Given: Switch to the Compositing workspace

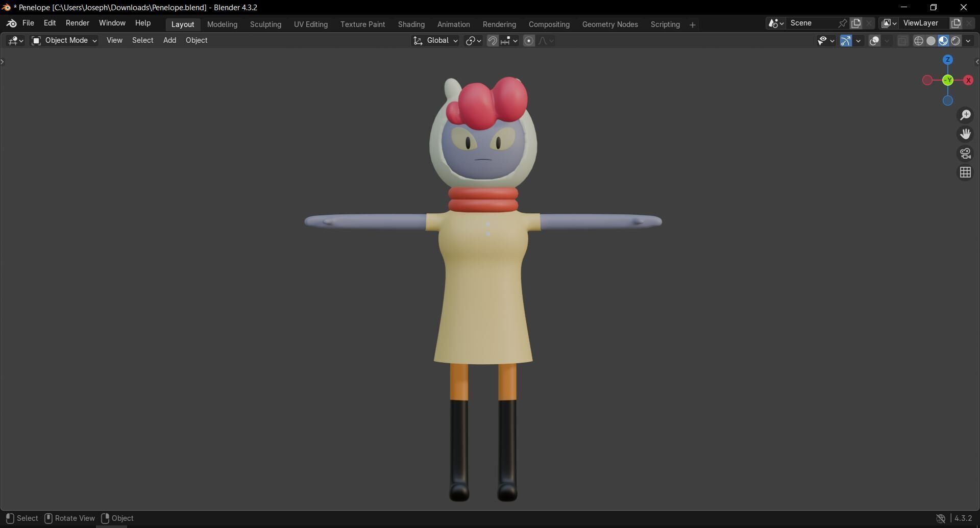Looking at the screenshot, I should (x=549, y=25).
